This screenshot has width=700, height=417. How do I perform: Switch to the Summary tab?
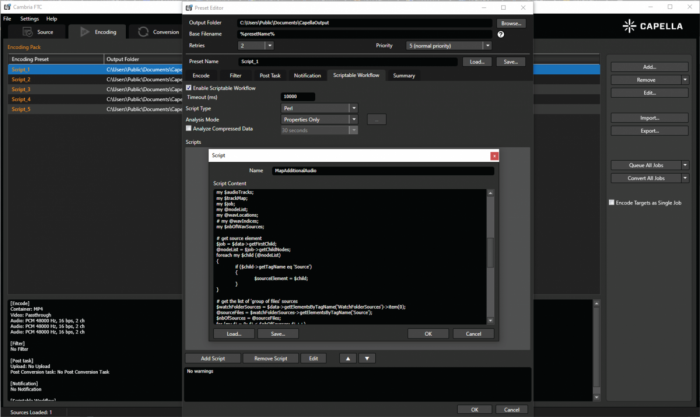click(x=404, y=75)
